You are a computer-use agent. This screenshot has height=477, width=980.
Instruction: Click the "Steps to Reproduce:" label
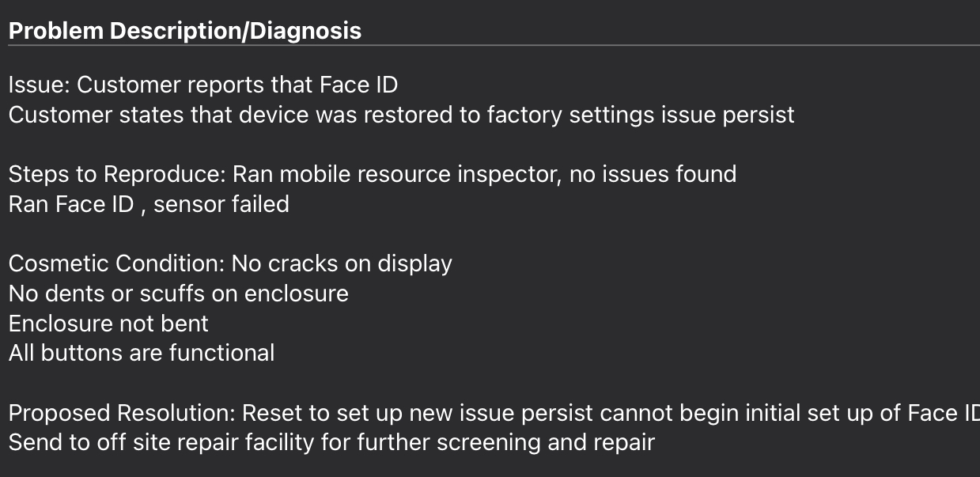point(117,174)
